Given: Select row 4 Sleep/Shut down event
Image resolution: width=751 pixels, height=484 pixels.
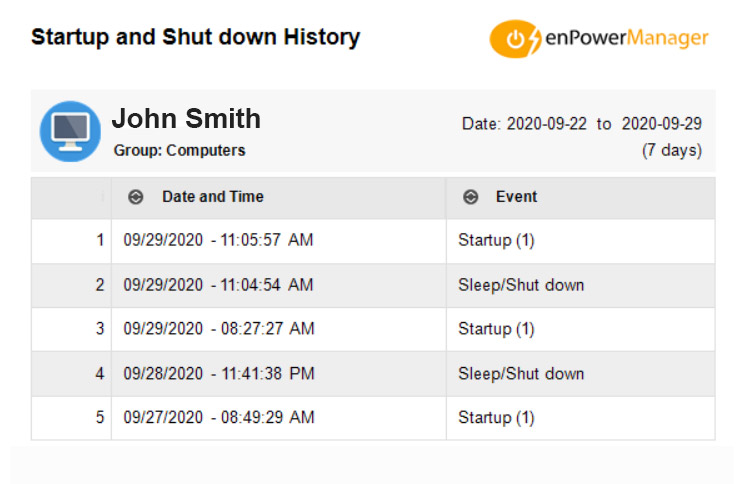Looking at the screenshot, I should [521, 374].
